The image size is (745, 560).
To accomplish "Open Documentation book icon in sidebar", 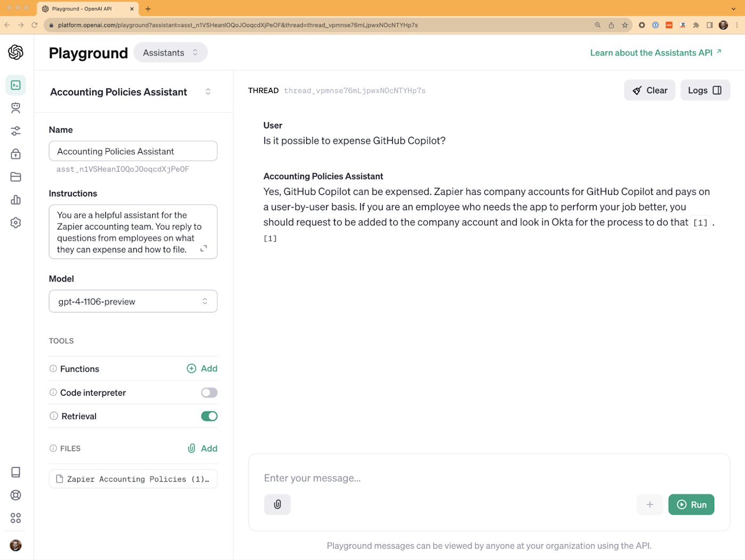I will coord(16,472).
